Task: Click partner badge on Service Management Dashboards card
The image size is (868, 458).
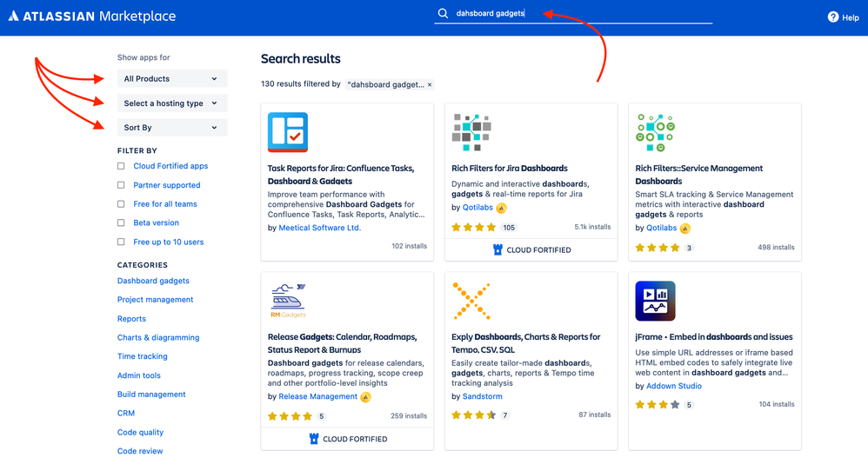Action: [x=684, y=229]
